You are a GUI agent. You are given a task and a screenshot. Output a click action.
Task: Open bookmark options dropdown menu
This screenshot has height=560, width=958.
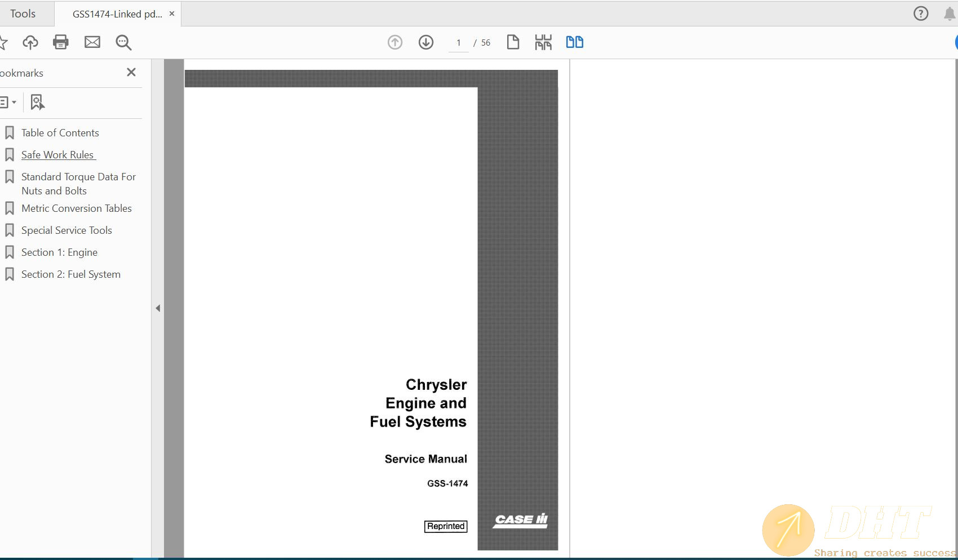[x=8, y=102]
